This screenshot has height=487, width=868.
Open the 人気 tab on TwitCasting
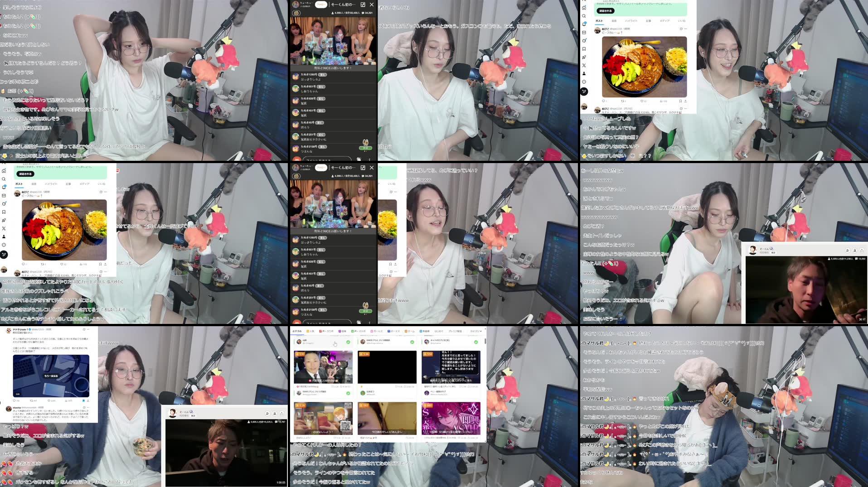tap(311, 331)
